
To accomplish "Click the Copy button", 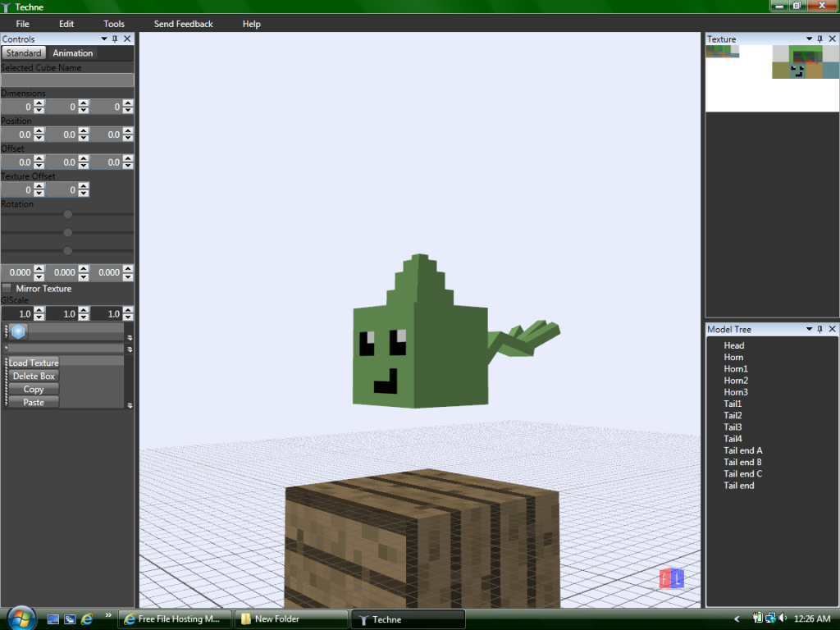I will 33,390.
